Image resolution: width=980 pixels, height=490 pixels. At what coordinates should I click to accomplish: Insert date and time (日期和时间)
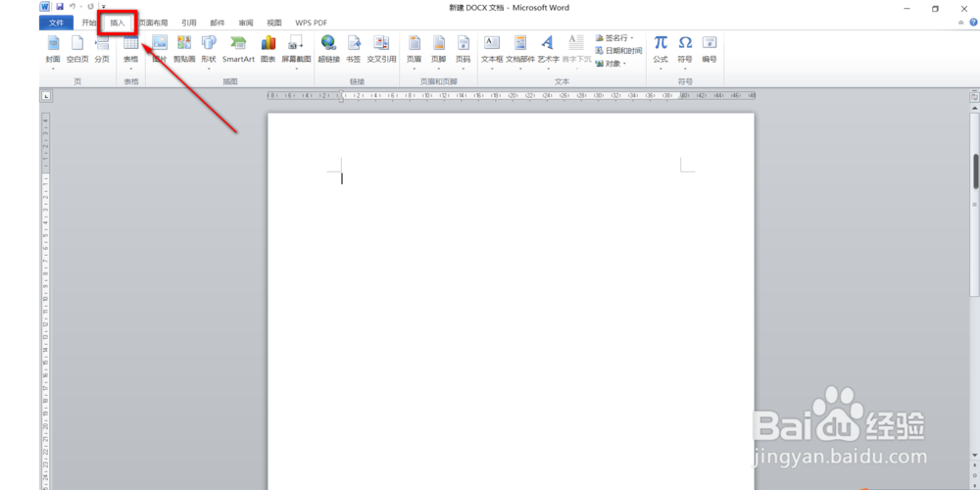pos(618,51)
